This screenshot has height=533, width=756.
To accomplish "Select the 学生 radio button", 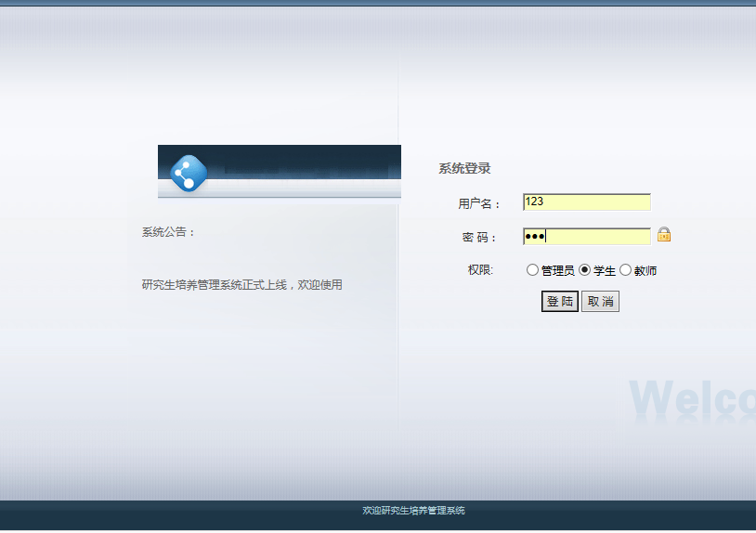I will click(x=584, y=270).
